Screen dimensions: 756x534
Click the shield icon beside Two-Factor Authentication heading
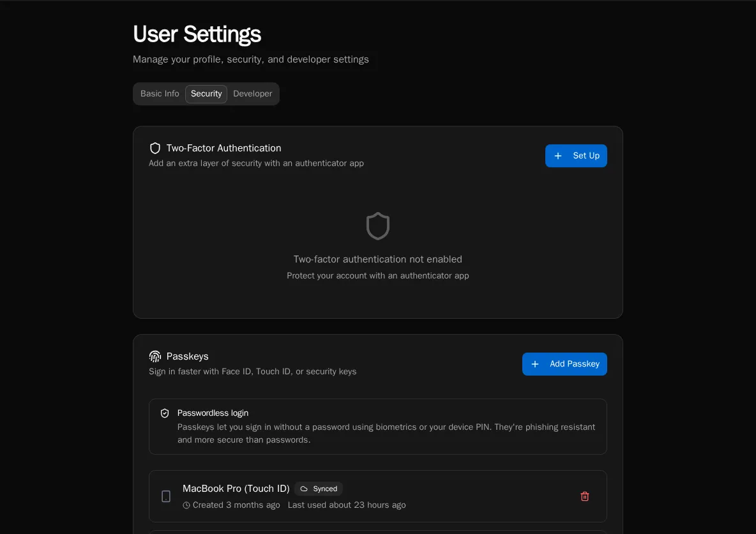(x=155, y=148)
